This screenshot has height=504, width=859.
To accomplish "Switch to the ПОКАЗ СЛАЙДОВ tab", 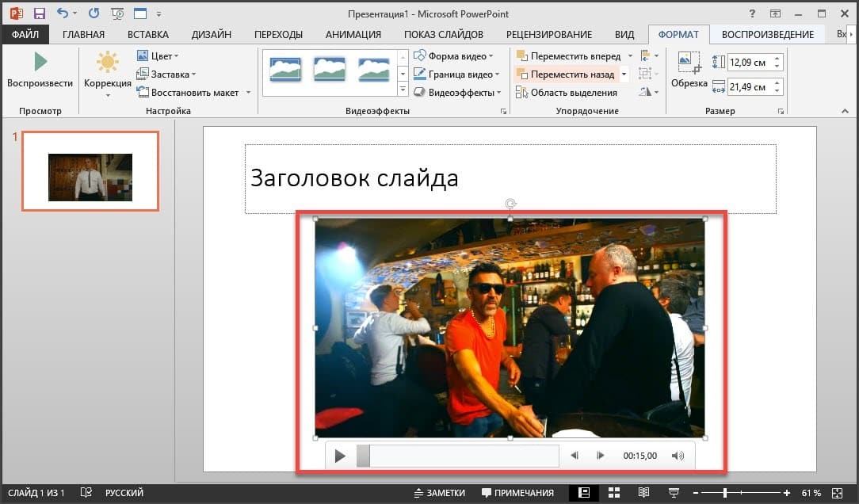I will click(444, 35).
